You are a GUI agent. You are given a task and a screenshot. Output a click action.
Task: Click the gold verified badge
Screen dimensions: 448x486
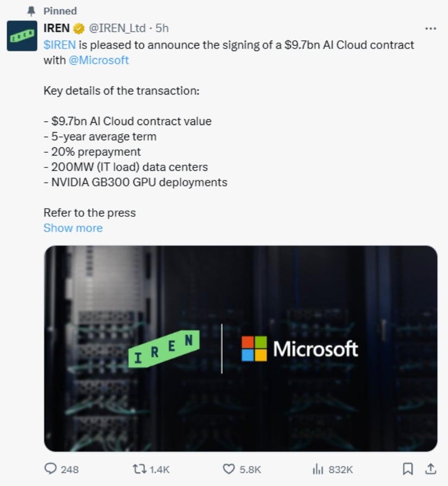[79, 28]
